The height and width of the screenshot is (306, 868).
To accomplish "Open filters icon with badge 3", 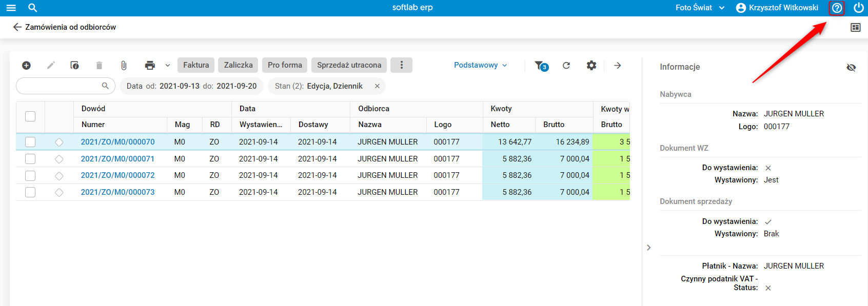I will [x=541, y=66].
